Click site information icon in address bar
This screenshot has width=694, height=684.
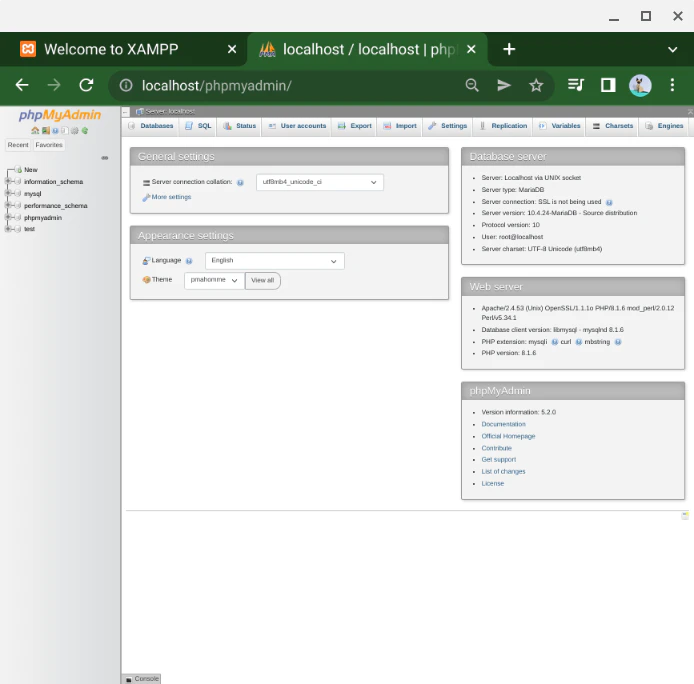pos(126,85)
